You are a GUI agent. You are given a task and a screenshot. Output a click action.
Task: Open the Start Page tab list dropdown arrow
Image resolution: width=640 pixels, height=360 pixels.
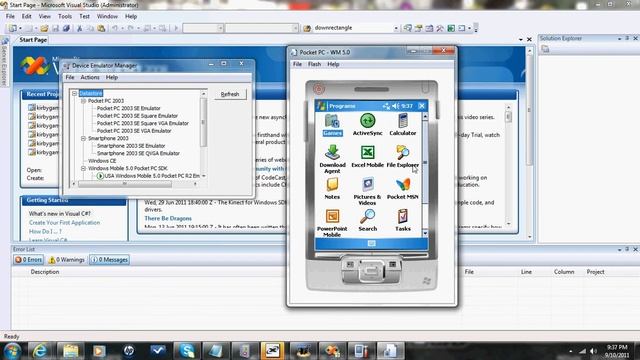521,40
